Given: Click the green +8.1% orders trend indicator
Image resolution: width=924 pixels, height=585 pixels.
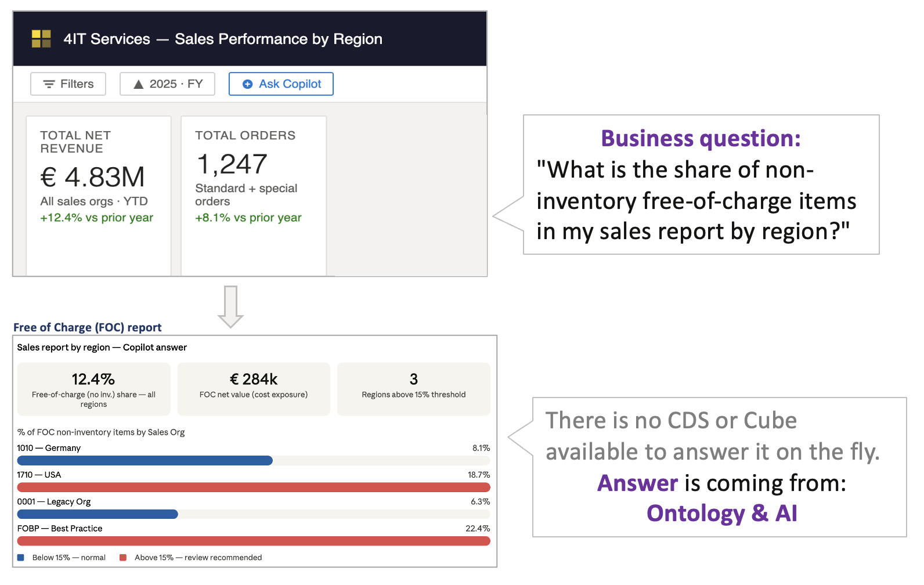Looking at the screenshot, I should (x=248, y=218).
